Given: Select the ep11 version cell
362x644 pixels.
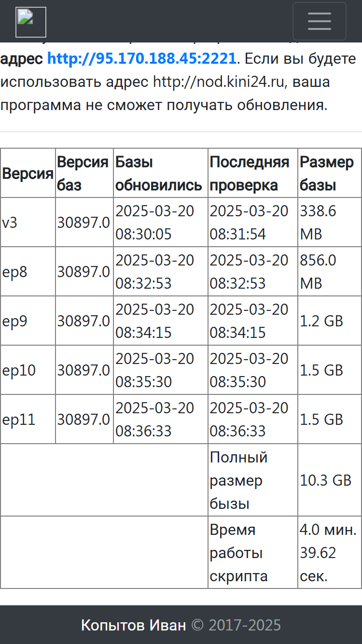Looking at the screenshot, I should [x=28, y=419].
